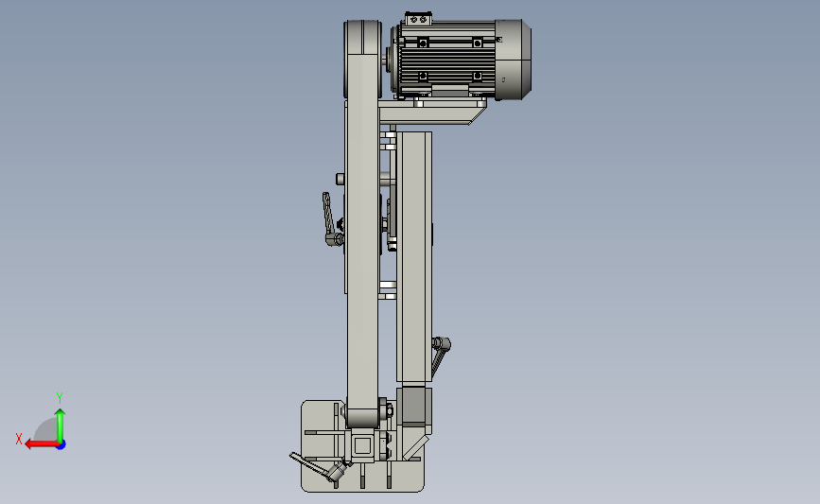Click the red X axis arrow of the triad

(x=42, y=444)
